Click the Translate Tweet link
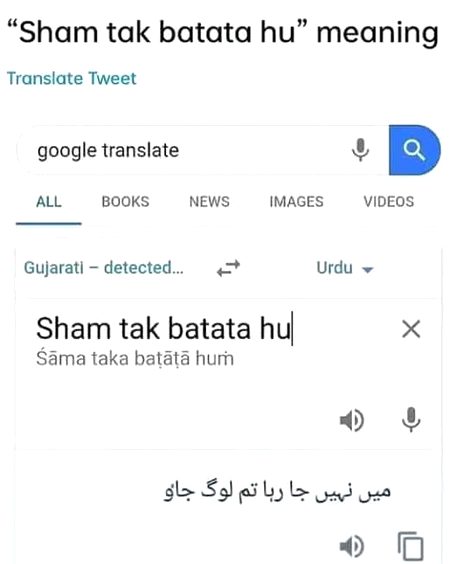 pyautogui.click(x=72, y=78)
